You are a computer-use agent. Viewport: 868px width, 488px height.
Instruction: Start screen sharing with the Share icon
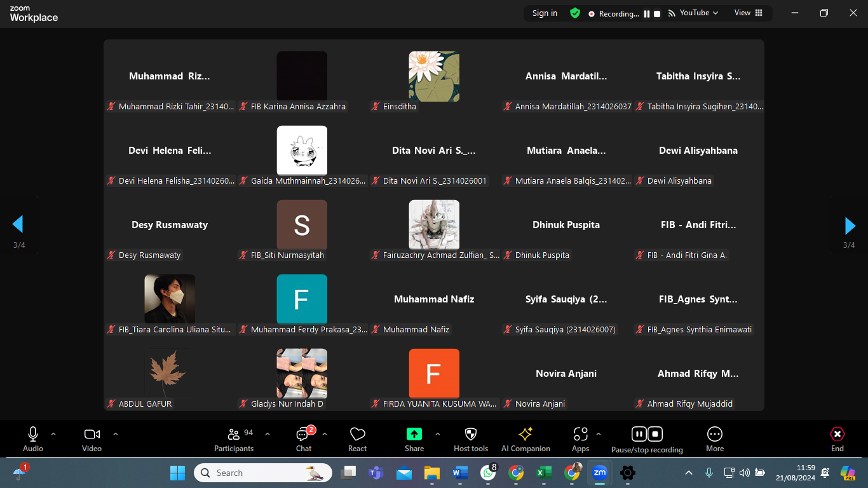tap(414, 438)
